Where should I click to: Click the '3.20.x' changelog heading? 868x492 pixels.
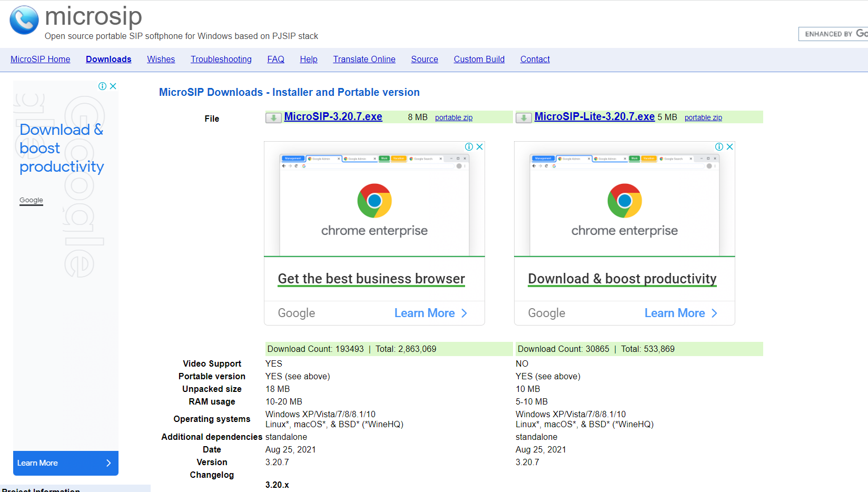[x=277, y=485]
